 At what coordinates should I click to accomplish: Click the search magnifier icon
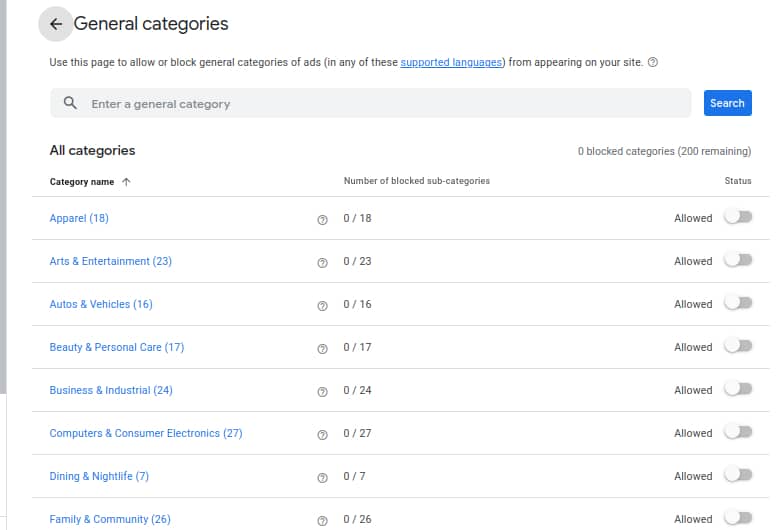pos(70,103)
